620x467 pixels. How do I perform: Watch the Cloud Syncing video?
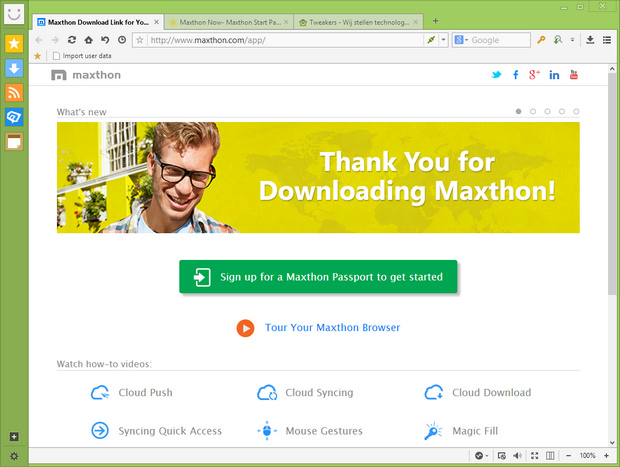(305, 393)
